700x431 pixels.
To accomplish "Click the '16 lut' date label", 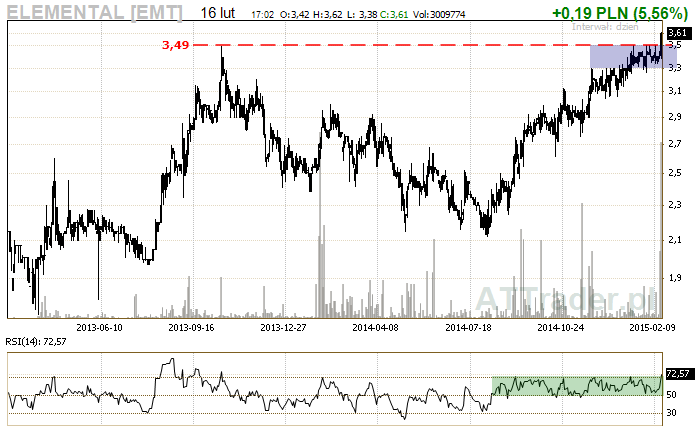I will click(217, 13).
